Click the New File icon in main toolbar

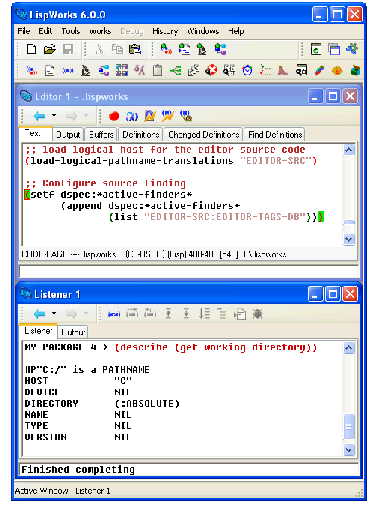[x=31, y=50]
